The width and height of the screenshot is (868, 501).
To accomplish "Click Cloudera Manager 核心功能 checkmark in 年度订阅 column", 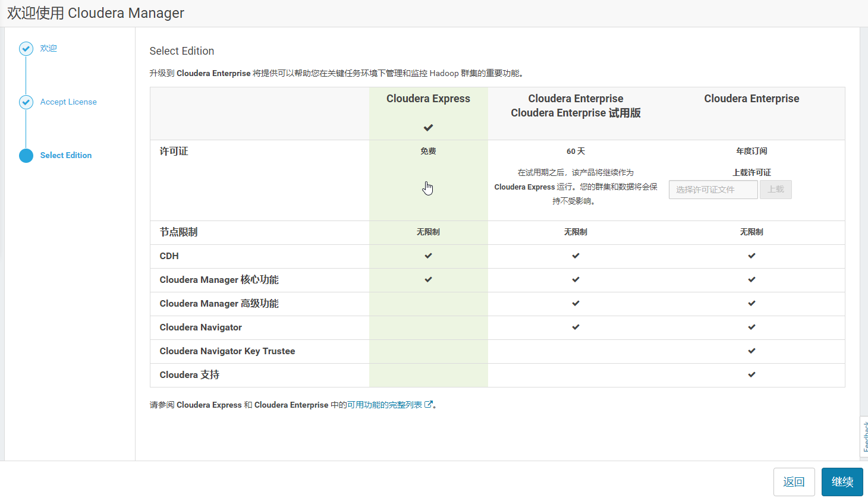I will pyautogui.click(x=751, y=279).
